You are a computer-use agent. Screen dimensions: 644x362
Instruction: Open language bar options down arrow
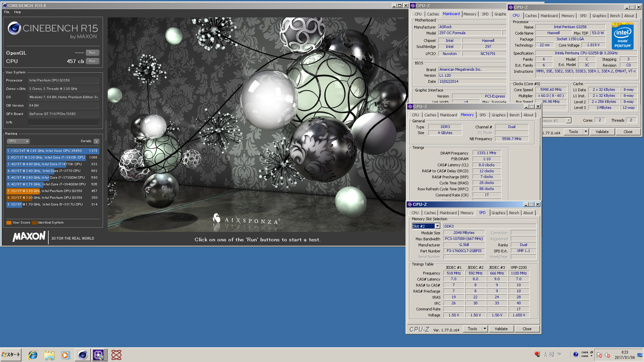(591, 356)
